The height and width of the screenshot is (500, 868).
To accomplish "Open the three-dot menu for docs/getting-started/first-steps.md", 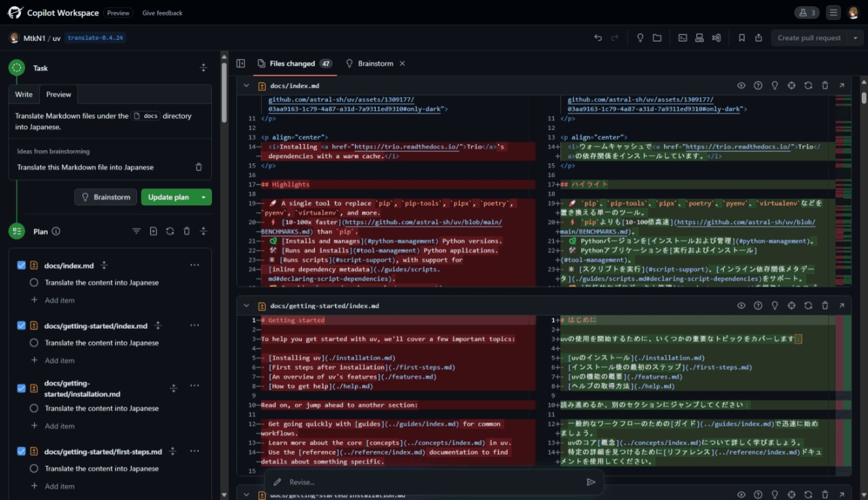I will (195, 452).
